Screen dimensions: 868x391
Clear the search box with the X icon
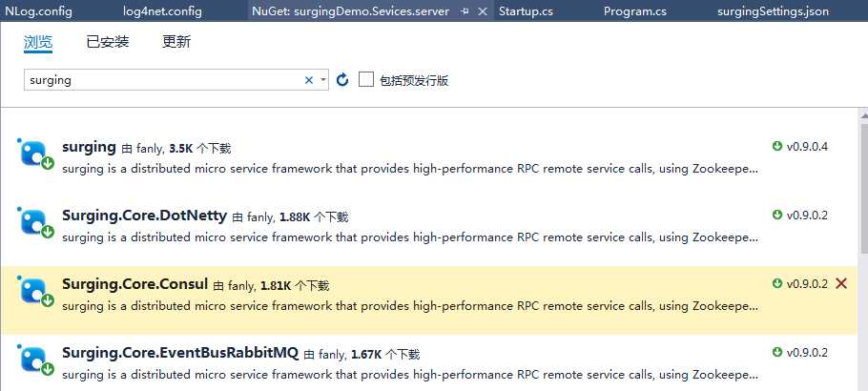[x=309, y=80]
